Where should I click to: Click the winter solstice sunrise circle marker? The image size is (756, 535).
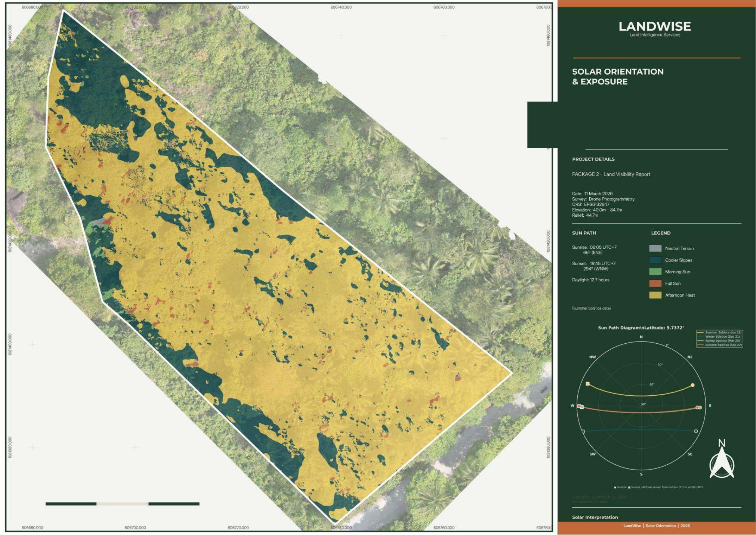click(x=696, y=431)
